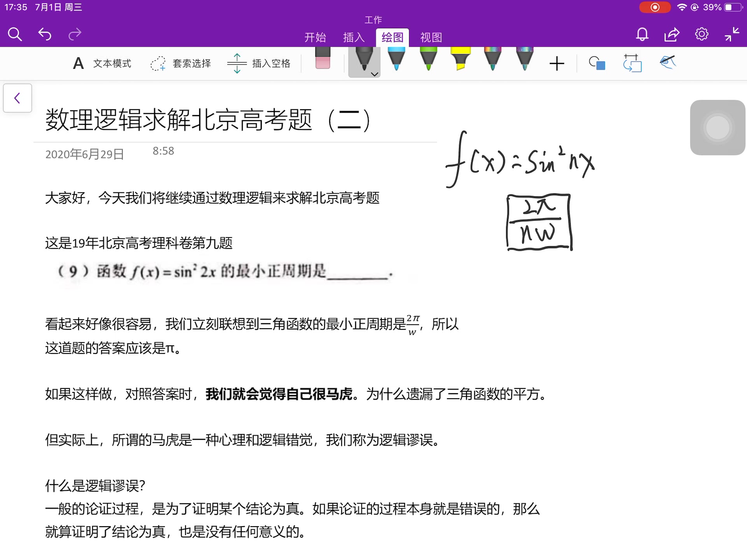The height and width of the screenshot is (560, 747).
Task: Edit the page title 数理逻辑求解北京高考题
Action: point(208,120)
